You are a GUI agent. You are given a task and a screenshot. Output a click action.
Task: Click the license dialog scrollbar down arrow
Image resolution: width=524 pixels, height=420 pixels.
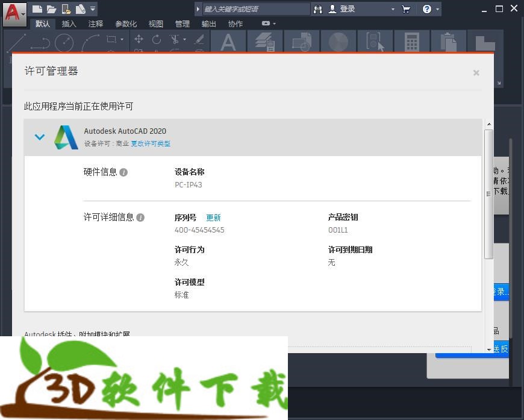pyautogui.click(x=489, y=349)
